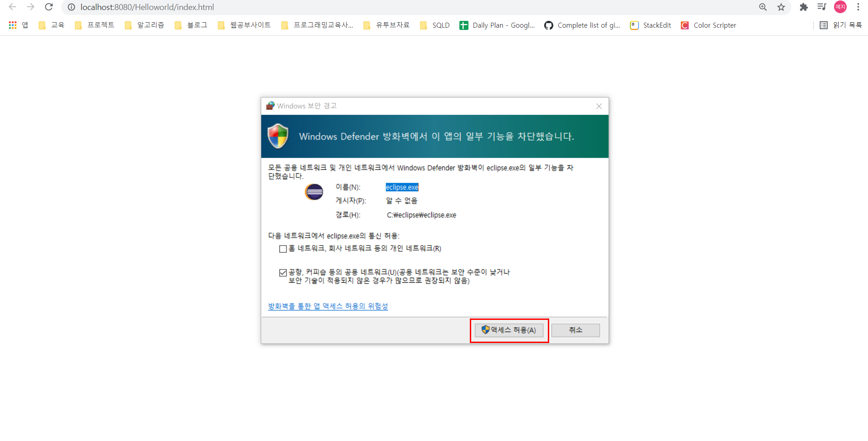Open the 프로그래밍교육사 bookmark folder
This screenshot has height=441, width=868.
click(x=317, y=25)
